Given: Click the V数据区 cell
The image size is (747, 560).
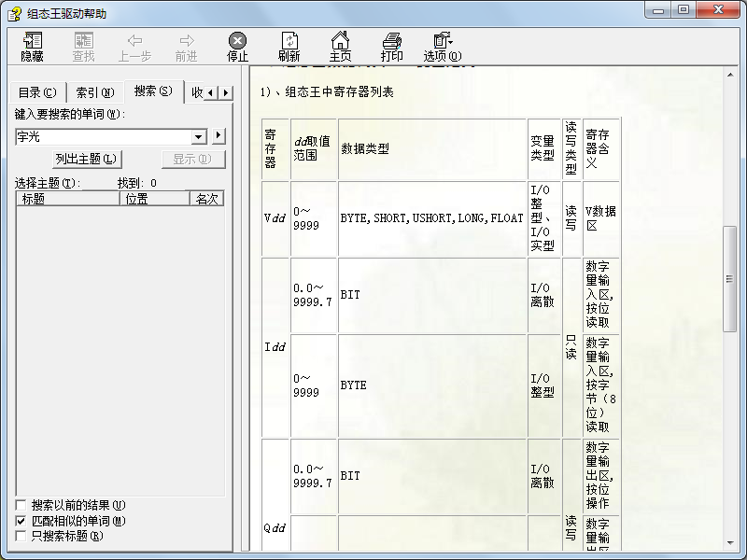Looking at the screenshot, I should tap(601, 218).
